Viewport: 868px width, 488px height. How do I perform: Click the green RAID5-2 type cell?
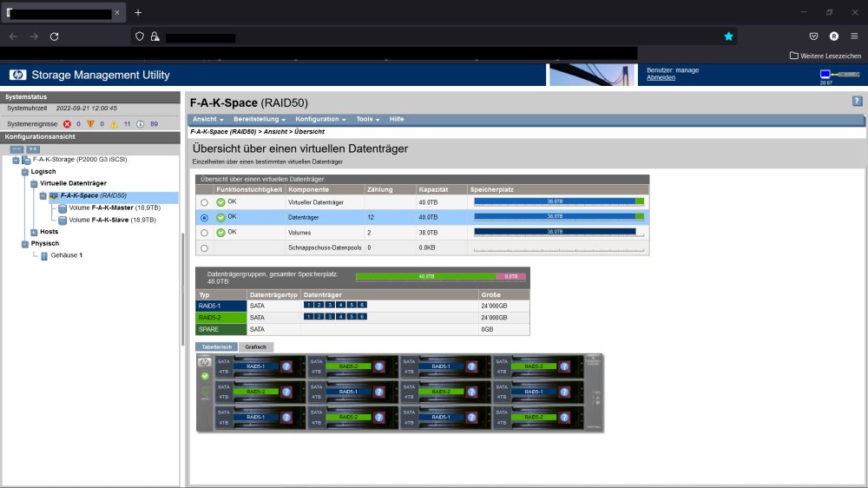point(221,318)
